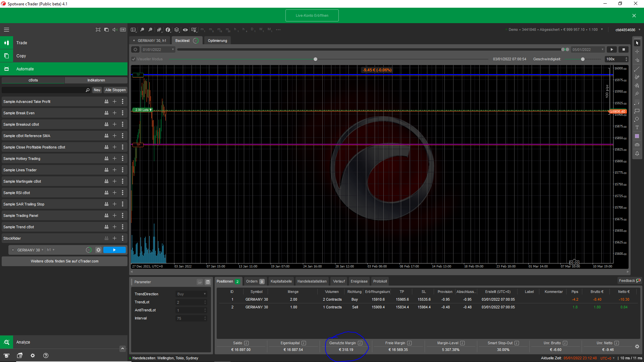This screenshot has width=644, height=362.
Task: Click backtest play button
Action: pyautogui.click(x=612, y=50)
